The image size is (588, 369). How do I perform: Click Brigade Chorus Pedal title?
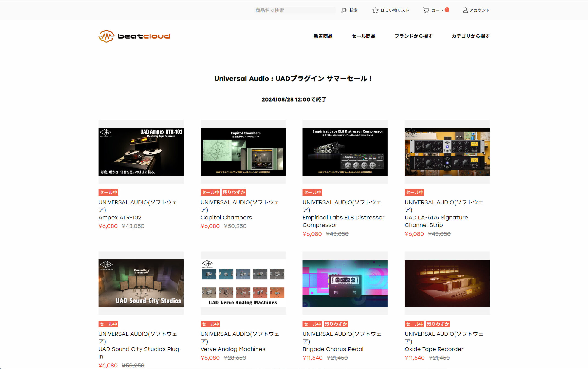333,349
